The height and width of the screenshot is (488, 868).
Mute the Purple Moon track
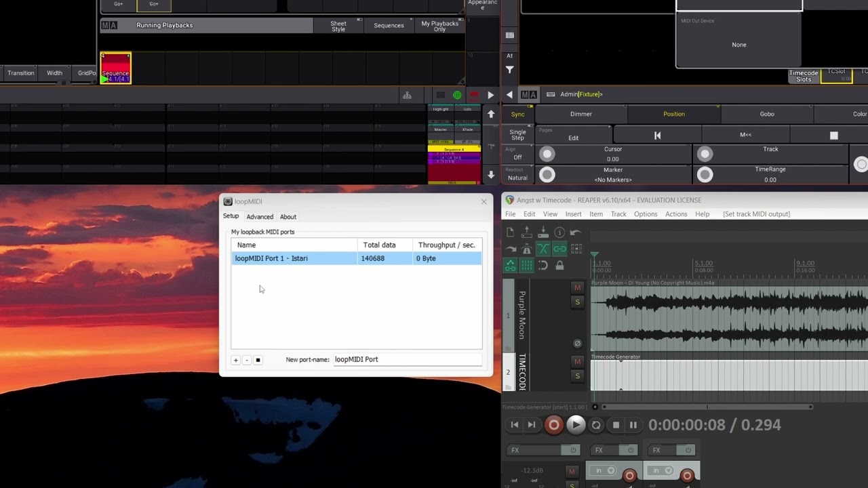pos(577,287)
